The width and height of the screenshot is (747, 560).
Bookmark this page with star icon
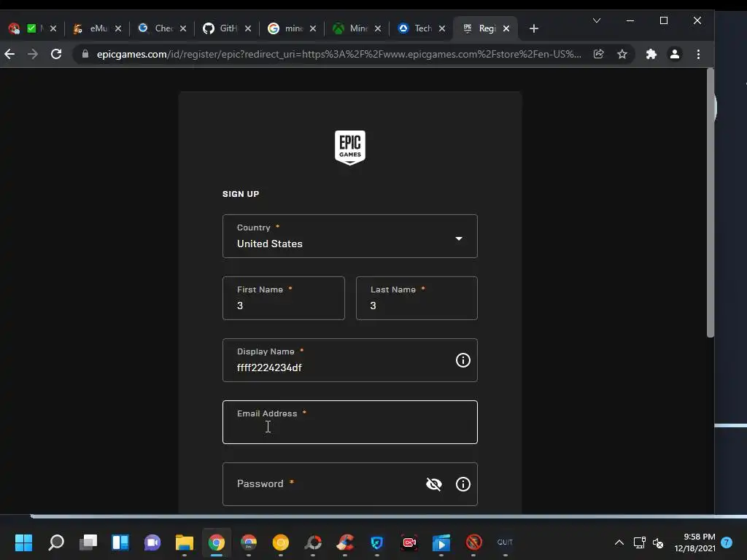point(622,54)
